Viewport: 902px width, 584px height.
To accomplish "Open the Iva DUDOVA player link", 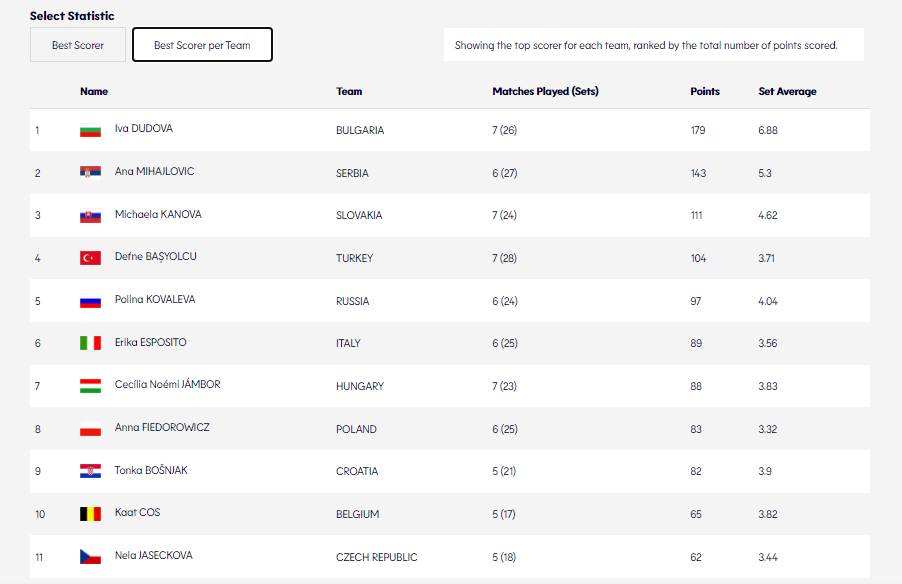I will coord(144,129).
